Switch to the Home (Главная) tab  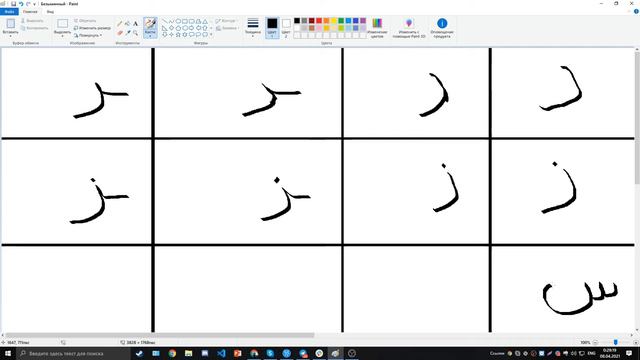click(30, 12)
